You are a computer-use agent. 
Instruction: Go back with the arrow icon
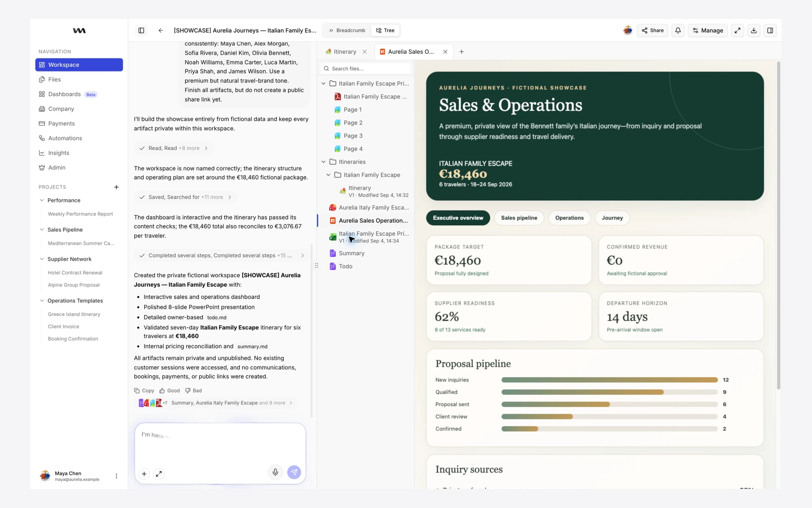(x=161, y=30)
